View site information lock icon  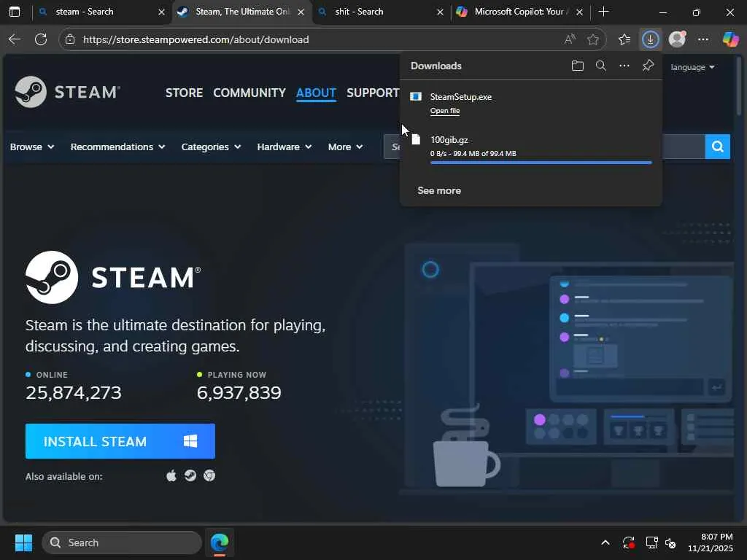pyautogui.click(x=70, y=39)
